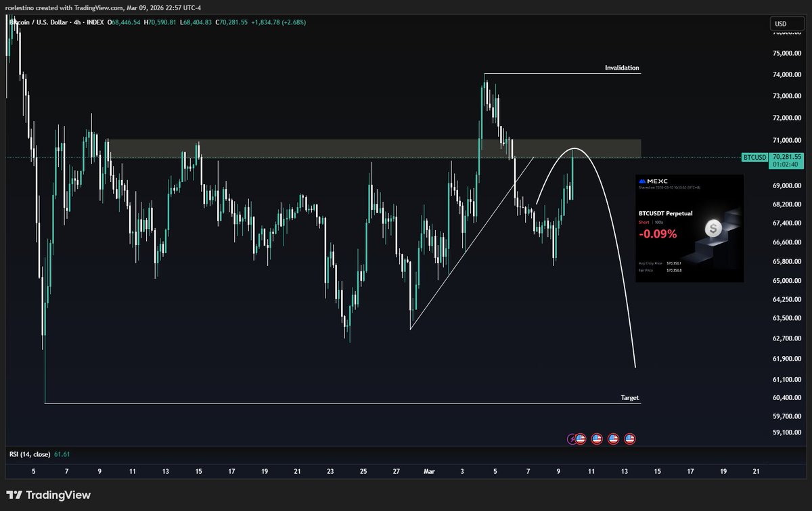Click date 21 at right end of time axis
Viewport: 812px width, 511px height.
tap(756, 471)
